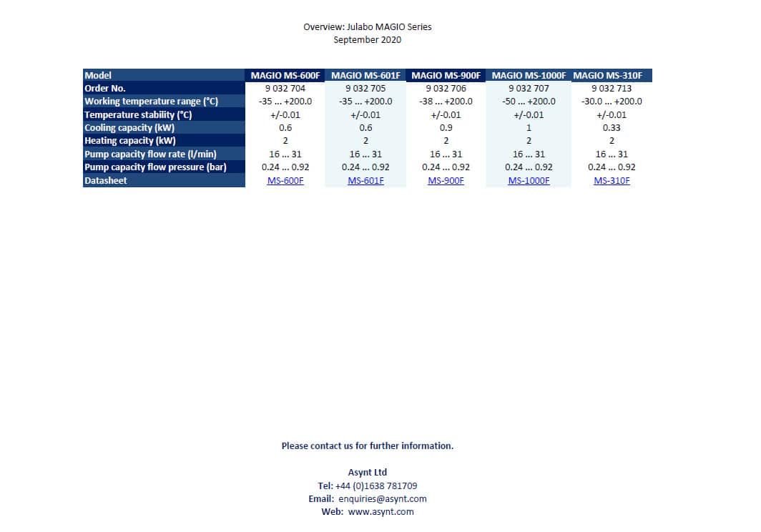Viewport: 761px width, 532px height.
Task: Click the Datasheet row label
Action: pyautogui.click(x=164, y=180)
